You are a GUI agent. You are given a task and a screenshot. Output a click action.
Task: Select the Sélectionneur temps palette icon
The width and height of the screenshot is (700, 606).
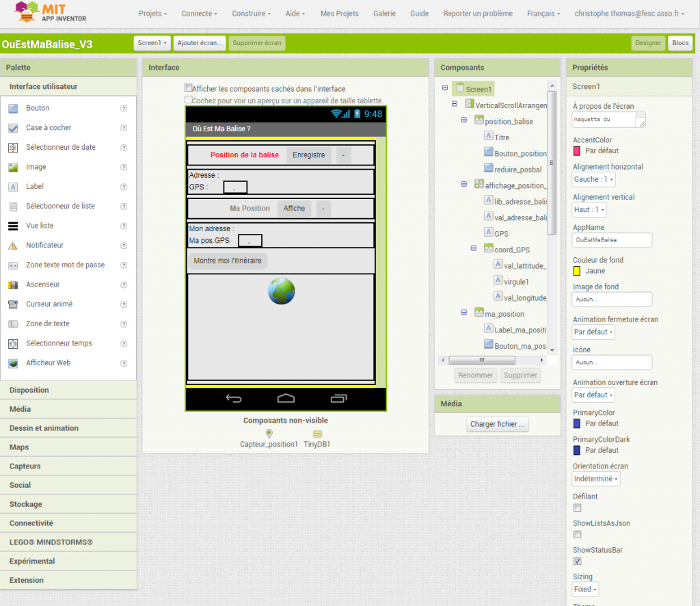click(x=14, y=344)
